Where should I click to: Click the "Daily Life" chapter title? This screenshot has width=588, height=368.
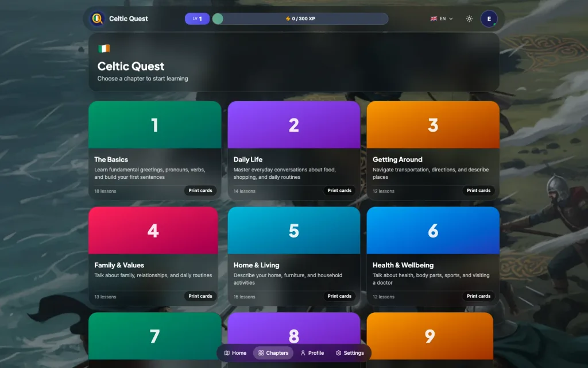pyautogui.click(x=248, y=160)
